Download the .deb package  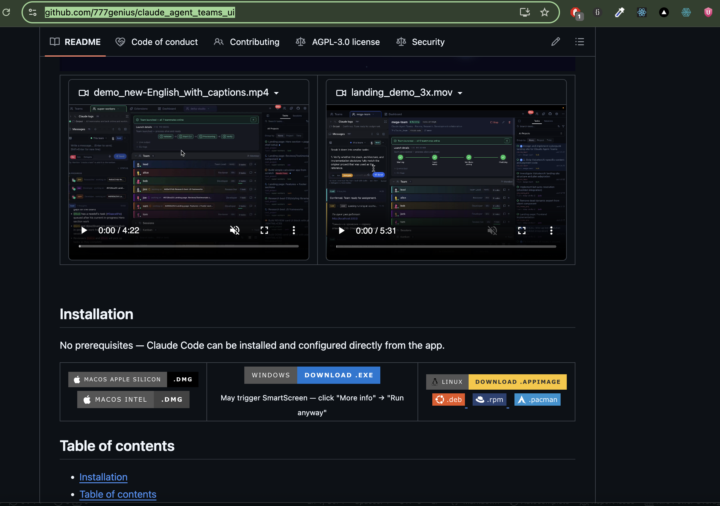[449, 399]
